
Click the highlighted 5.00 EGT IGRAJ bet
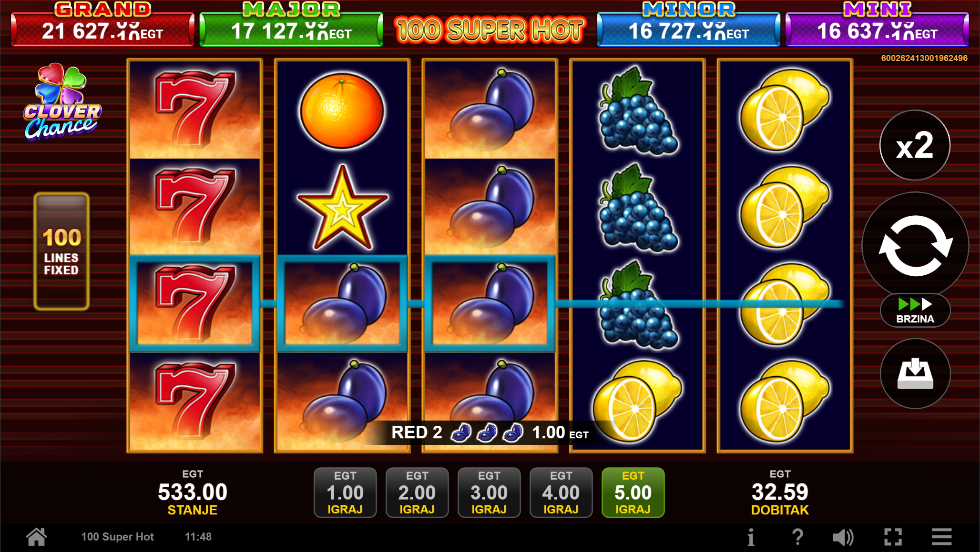click(633, 492)
